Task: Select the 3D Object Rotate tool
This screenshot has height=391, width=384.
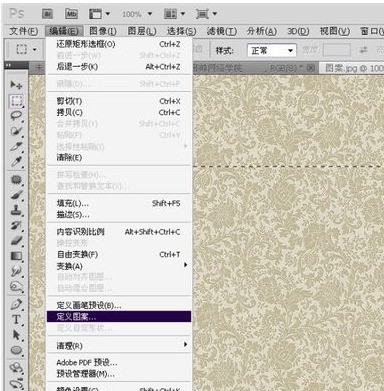Action: point(16,368)
